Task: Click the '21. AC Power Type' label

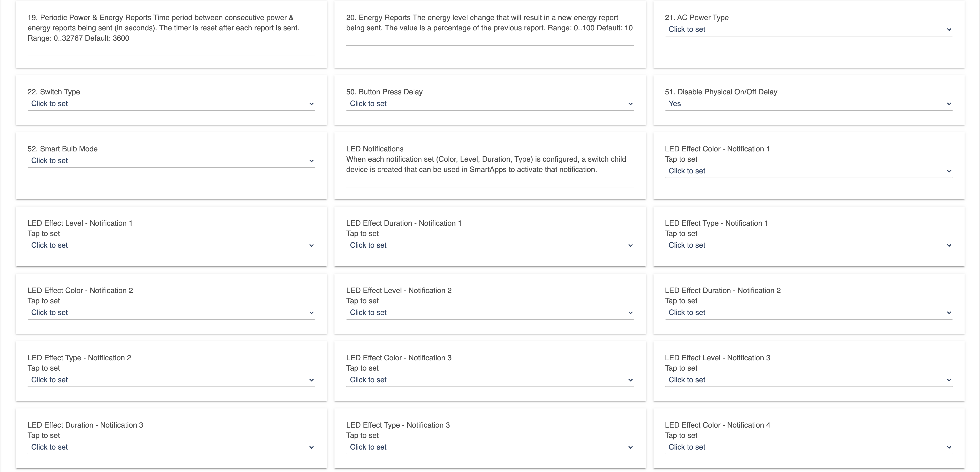Action: [x=696, y=18]
